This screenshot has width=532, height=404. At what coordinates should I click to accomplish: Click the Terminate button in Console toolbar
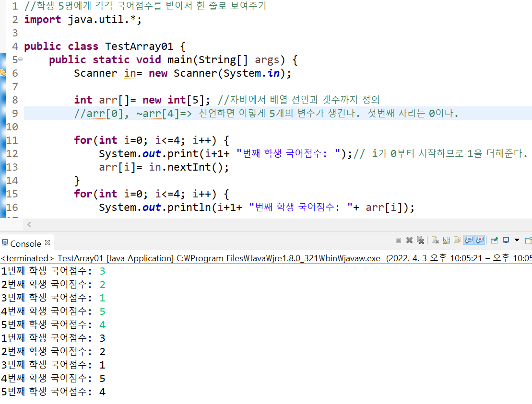[x=398, y=240]
